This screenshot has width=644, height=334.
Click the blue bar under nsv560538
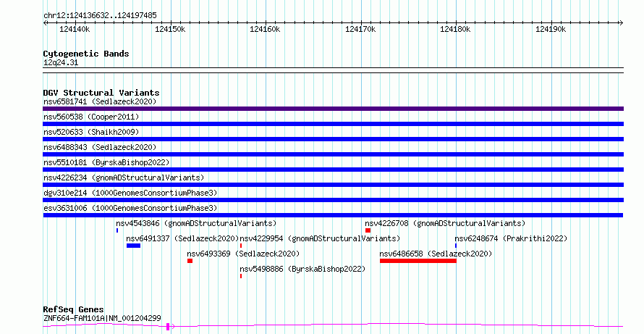tap(333, 124)
